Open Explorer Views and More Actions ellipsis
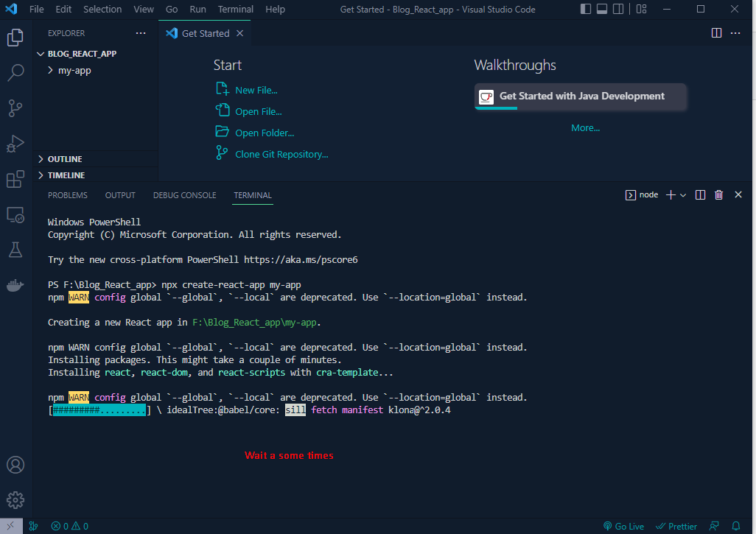The height and width of the screenshot is (534, 756). tap(141, 32)
